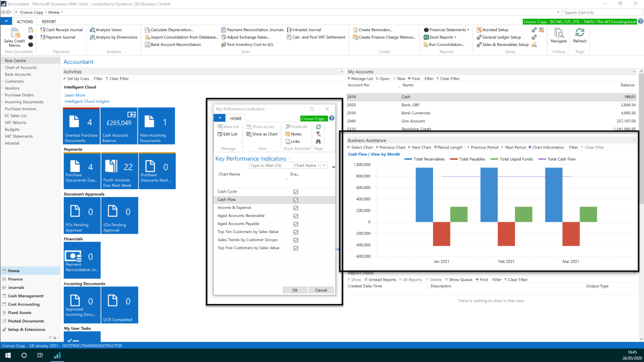Click Edit List in KPI dialog
Viewport: 644px width, 362px height.
[x=227, y=134]
